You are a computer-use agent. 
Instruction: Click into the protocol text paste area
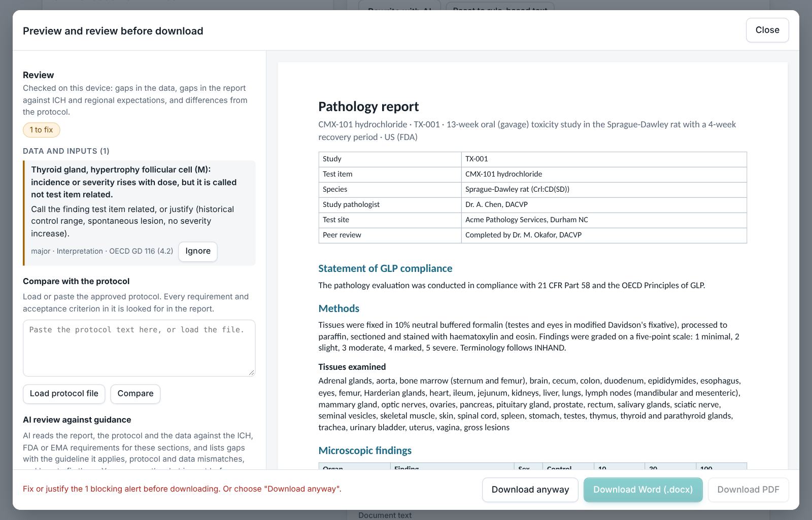pyautogui.click(x=139, y=348)
